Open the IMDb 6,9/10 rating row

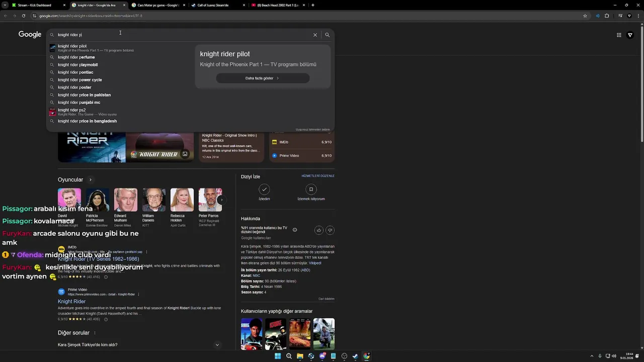[x=302, y=142]
